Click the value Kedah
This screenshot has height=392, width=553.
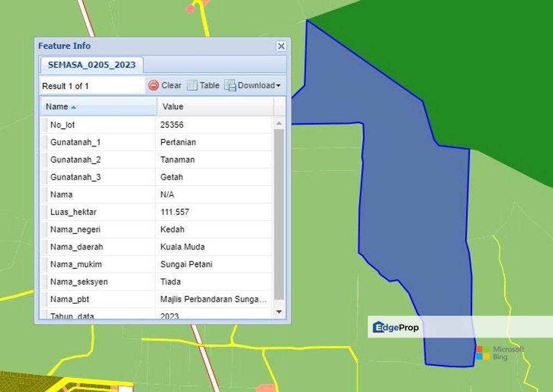[172, 230]
